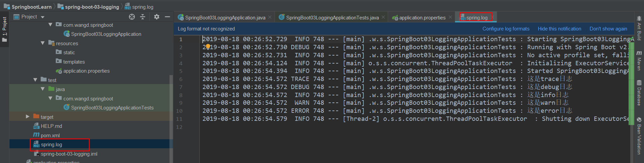
Task: Open Project panel settings gear
Action: [157, 17]
